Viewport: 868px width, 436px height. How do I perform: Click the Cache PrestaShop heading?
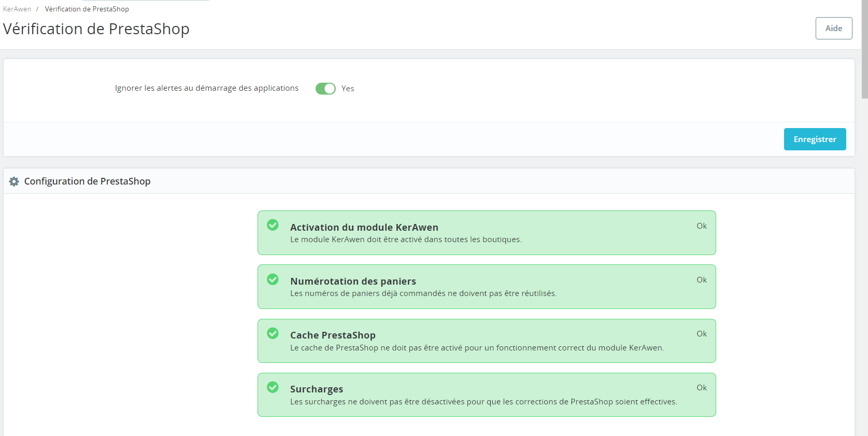click(333, 335)
